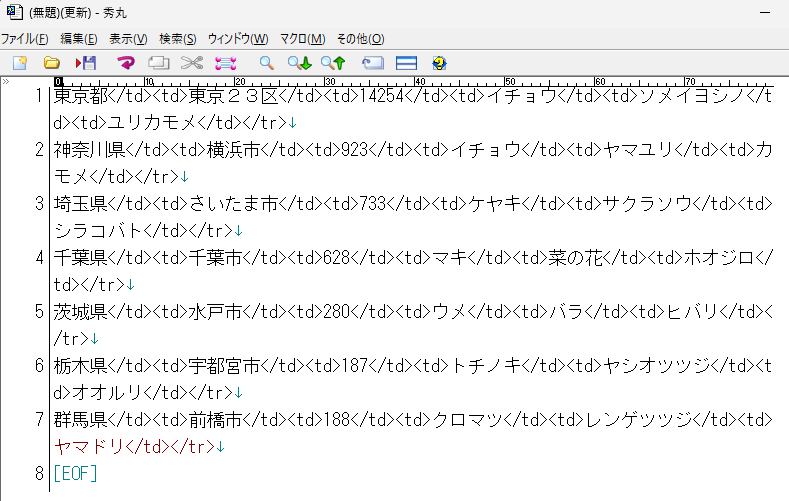Screen dimensions: 789x501
Task: Open the ファイル(F) menu
Action: [25, 39]
